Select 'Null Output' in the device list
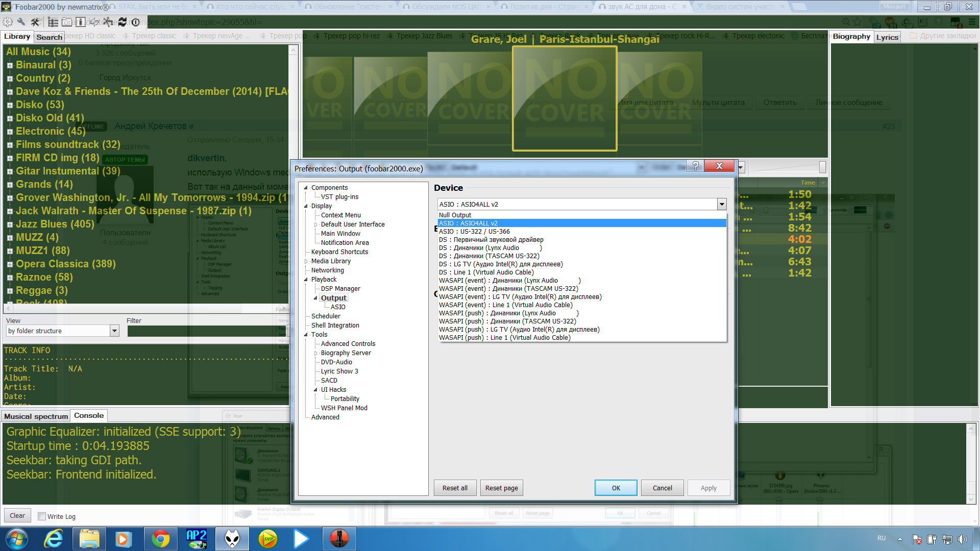This screenshot has height=551, width=980. pos(582,215)
